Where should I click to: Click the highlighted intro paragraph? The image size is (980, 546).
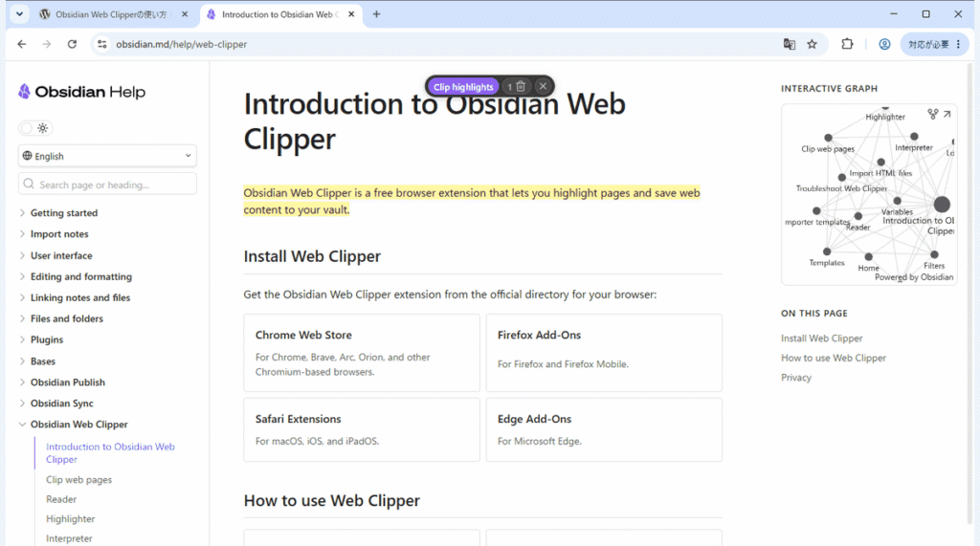[472, 201]
